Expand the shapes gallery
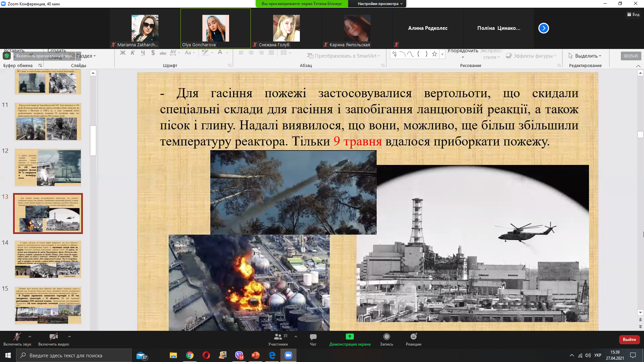Screen dimensions: 644x362 pos(442,54)
